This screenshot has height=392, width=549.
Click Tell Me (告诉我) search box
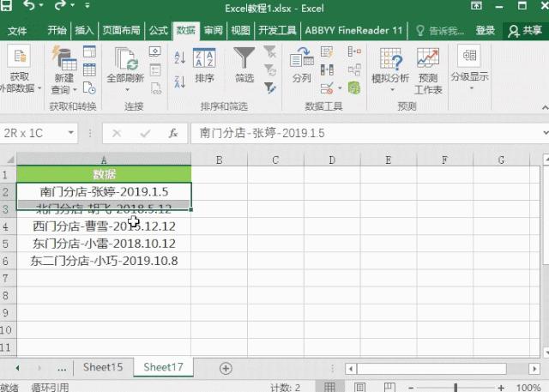click(x=440, y=31)
